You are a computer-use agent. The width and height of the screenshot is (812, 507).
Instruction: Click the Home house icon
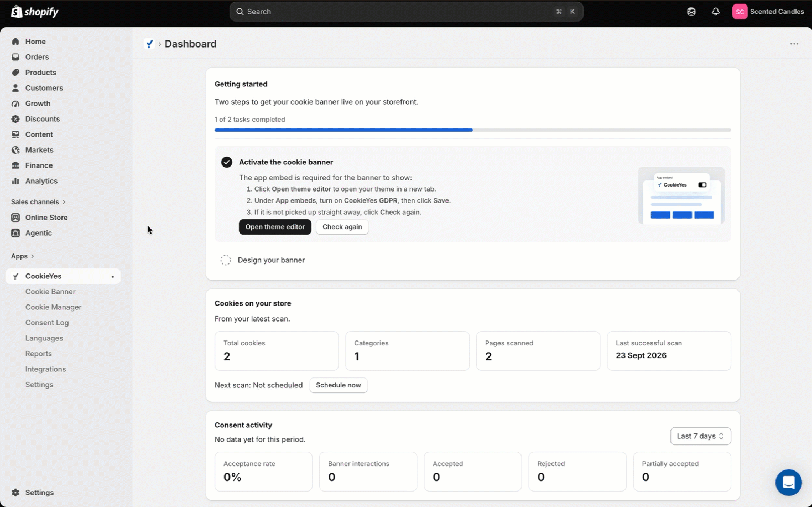(15, 42)
